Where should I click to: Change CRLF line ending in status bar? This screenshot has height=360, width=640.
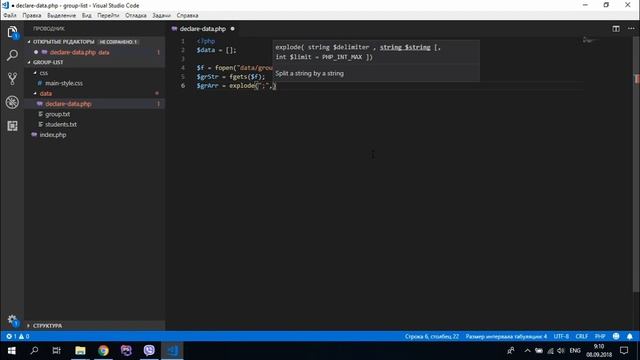(582, 336)
